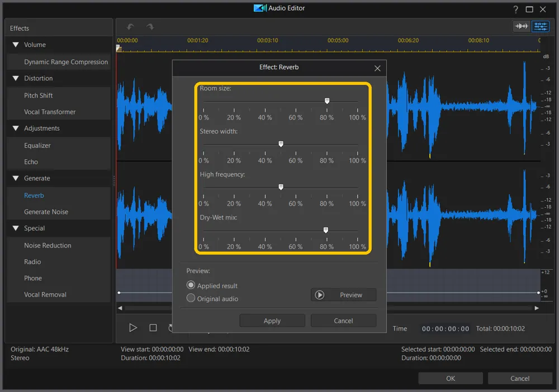Click the left scroll arrow of timeline
Viewport: 559px width, 392px height.
pyautogui.click(x=120, y=308)
